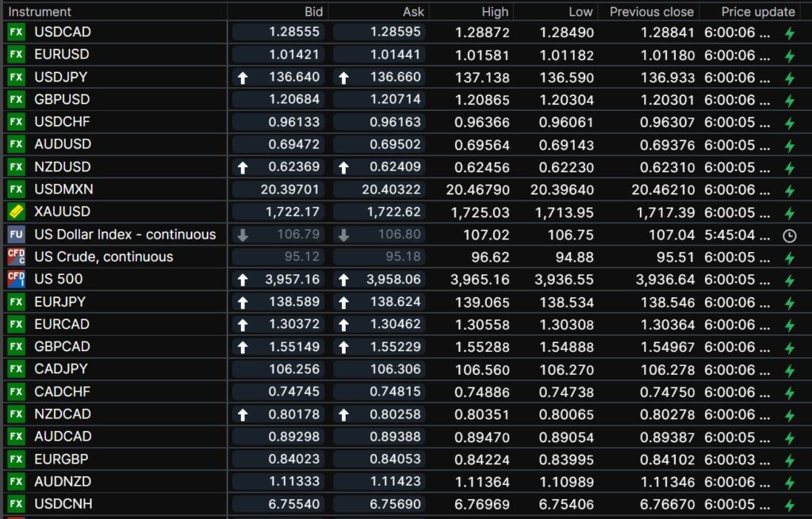Click the FU icon for US Dollar Index
This screenshot has height=519, width=812.
coord(16,235)
